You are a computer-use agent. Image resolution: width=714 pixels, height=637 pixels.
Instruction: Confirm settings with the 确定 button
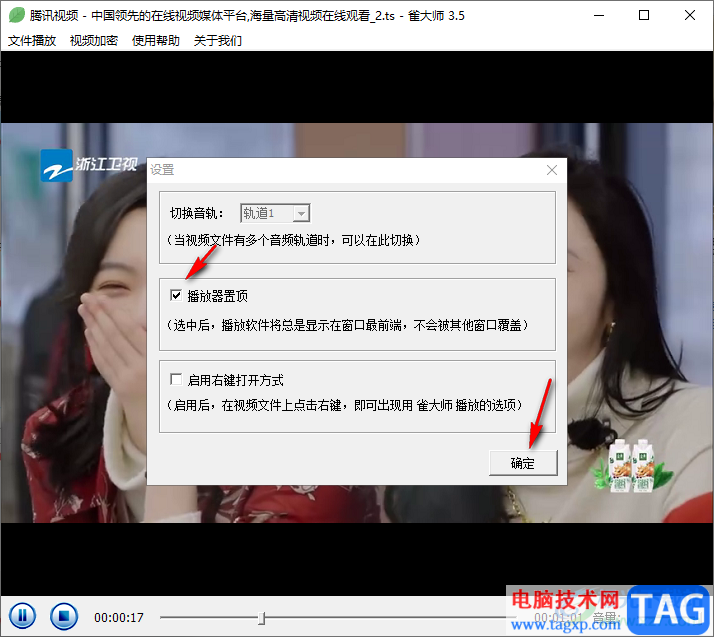click(x=523, y=463)
